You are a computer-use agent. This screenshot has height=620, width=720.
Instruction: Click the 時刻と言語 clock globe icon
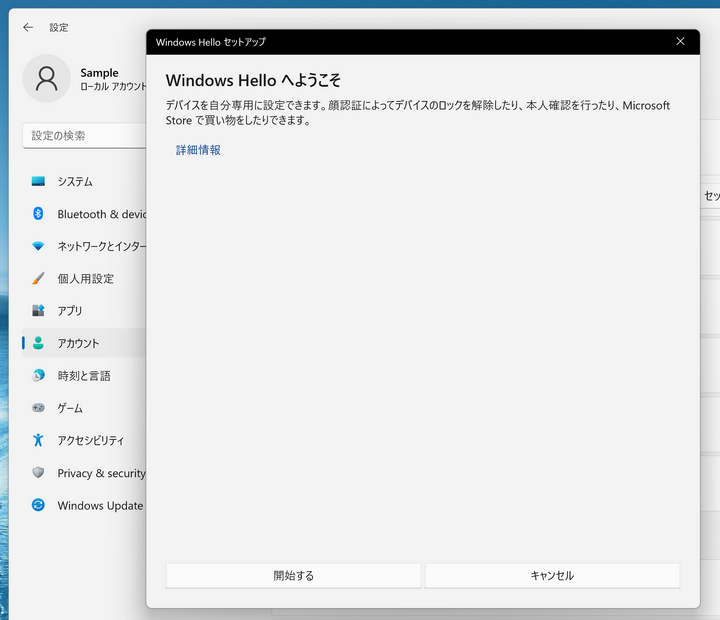(x=38, y=375)
